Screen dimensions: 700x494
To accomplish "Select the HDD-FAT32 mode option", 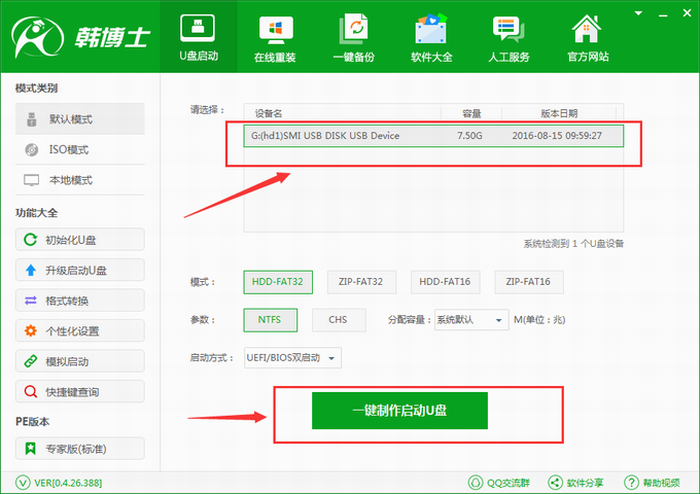I will tap(278, 283).
